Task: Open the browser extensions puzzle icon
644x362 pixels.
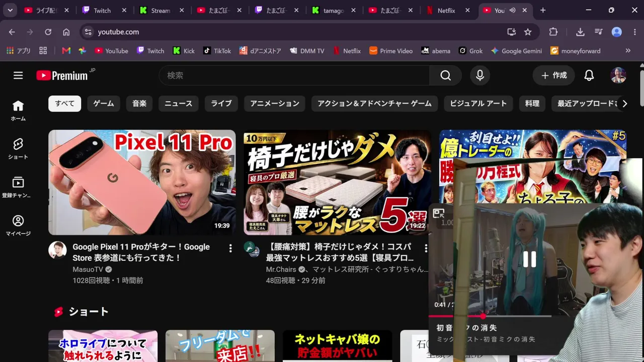Action: click(x=553, y=32)
